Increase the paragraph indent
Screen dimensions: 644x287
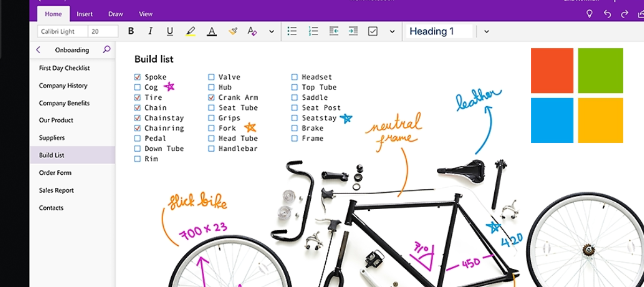pyautogui.click(x=353, y=31)
